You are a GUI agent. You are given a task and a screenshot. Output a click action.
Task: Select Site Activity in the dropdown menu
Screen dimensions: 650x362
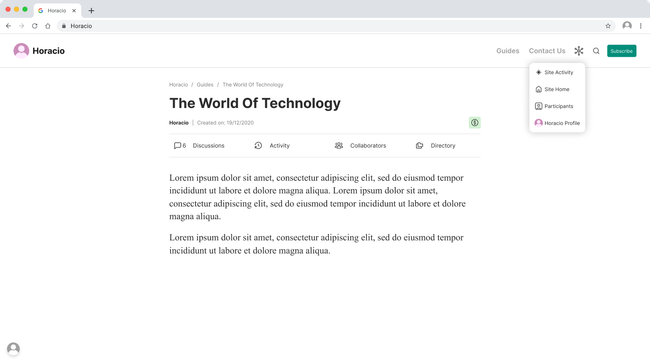557,72
